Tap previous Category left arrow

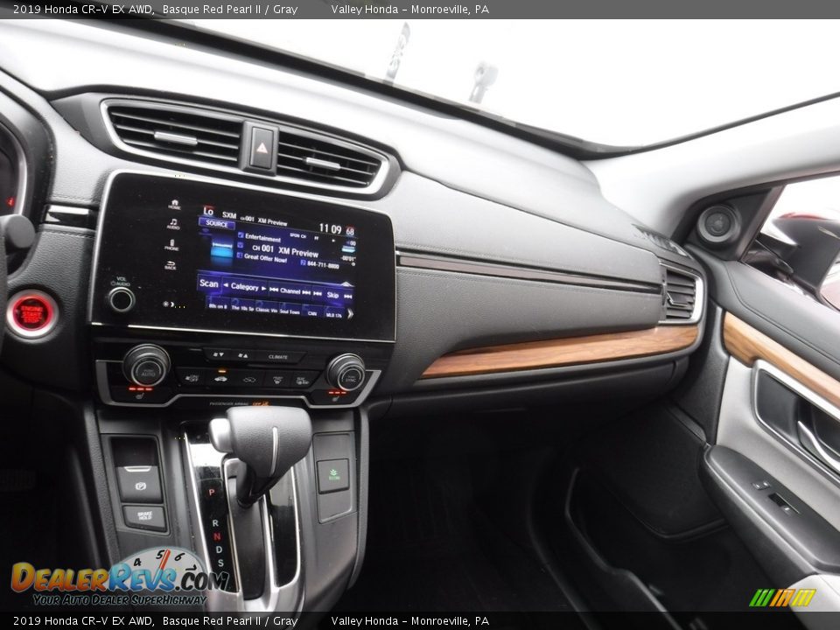226,285
